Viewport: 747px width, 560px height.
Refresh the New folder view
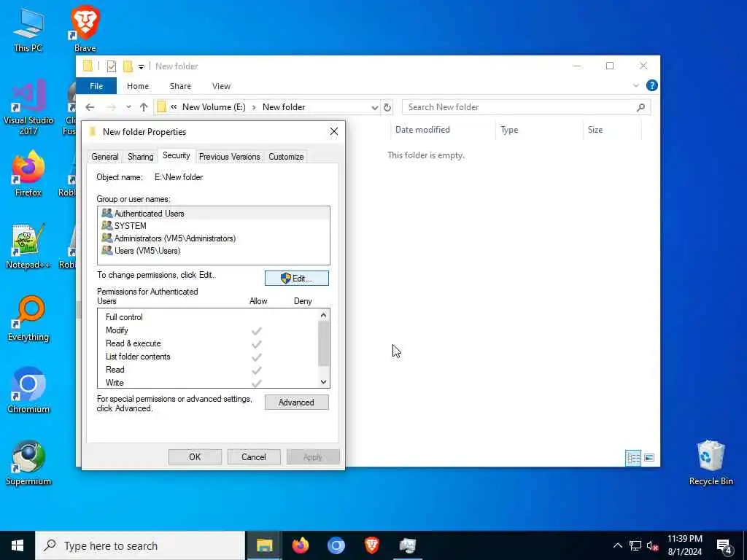click(x=387, y=108)
